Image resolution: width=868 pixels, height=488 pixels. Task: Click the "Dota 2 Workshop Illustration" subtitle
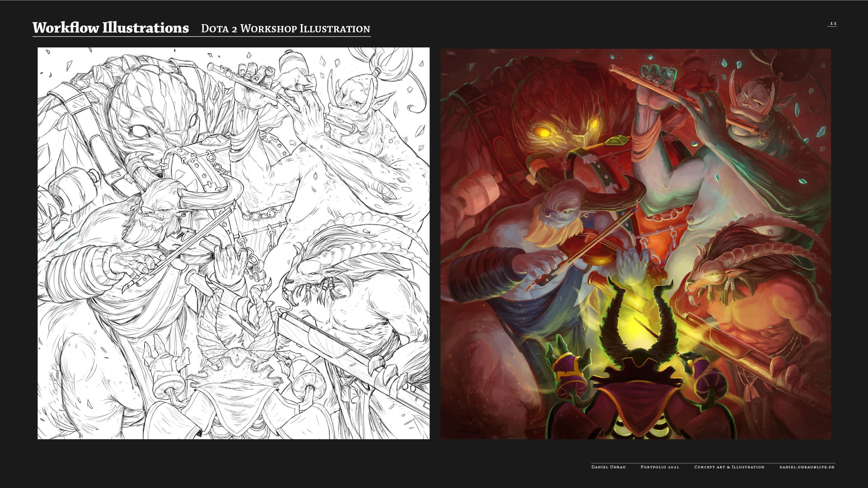[x=285, y=29]
